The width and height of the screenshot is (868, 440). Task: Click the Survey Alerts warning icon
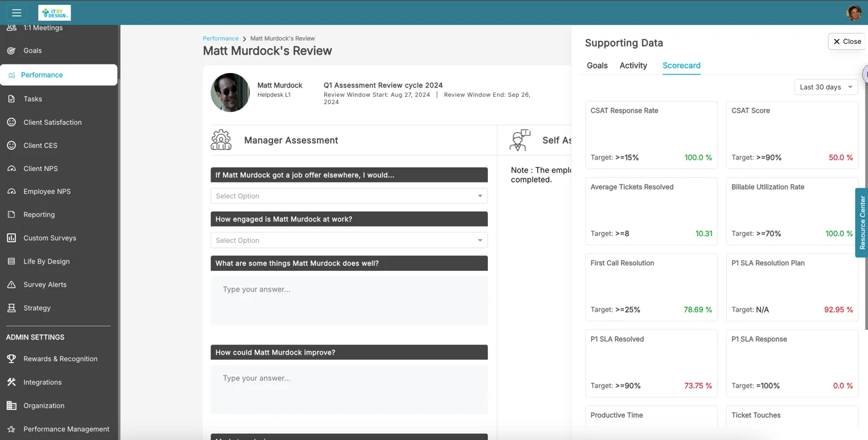pos(12,284)
